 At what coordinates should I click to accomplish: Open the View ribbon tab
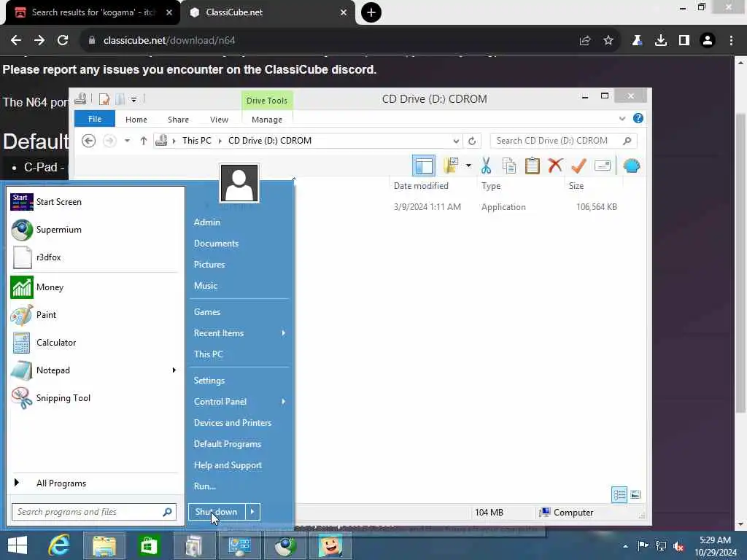[219, 120]
